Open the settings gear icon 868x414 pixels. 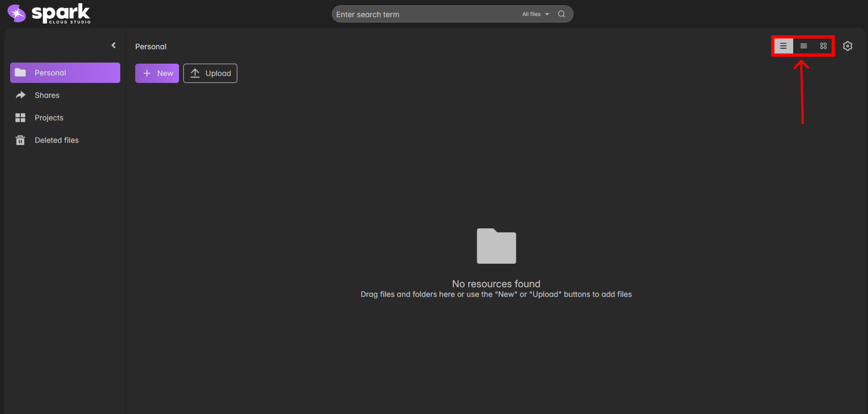(847, 46)
